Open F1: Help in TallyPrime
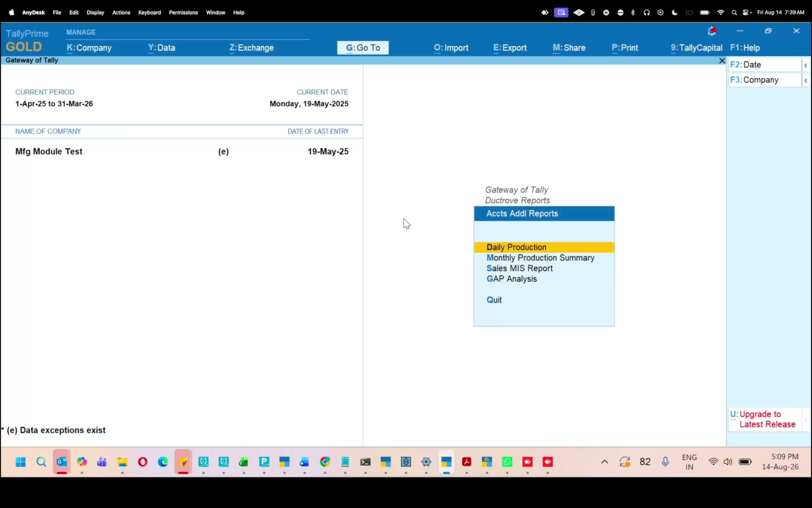This screenshot has width=812, height=508. (x=745, y=48)
